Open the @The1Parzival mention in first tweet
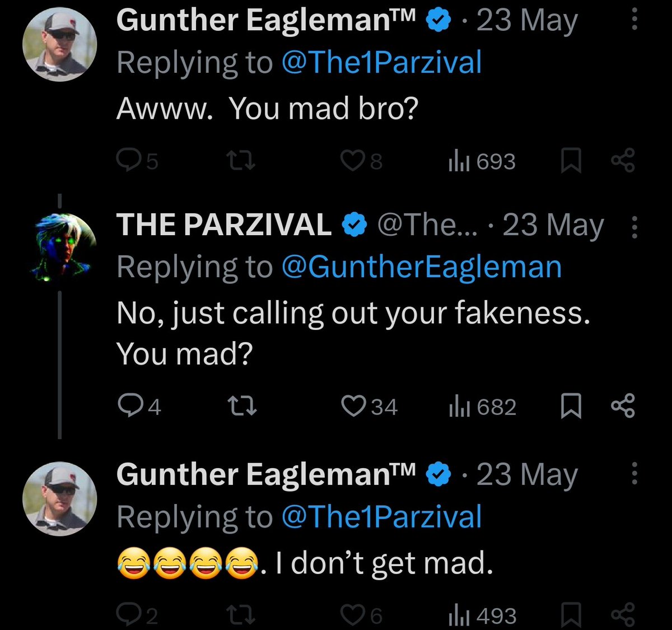Screen dimensions: 672x630 (381, 62)
